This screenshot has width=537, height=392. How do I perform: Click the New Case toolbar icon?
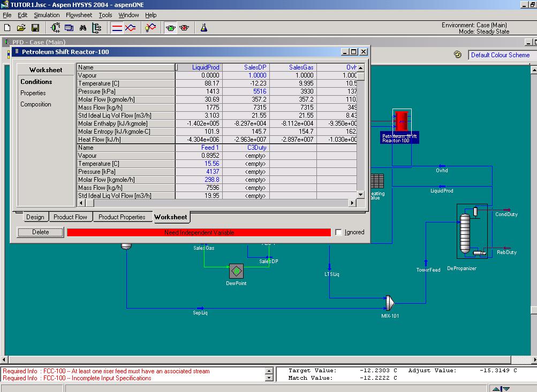tap(7, 28)
